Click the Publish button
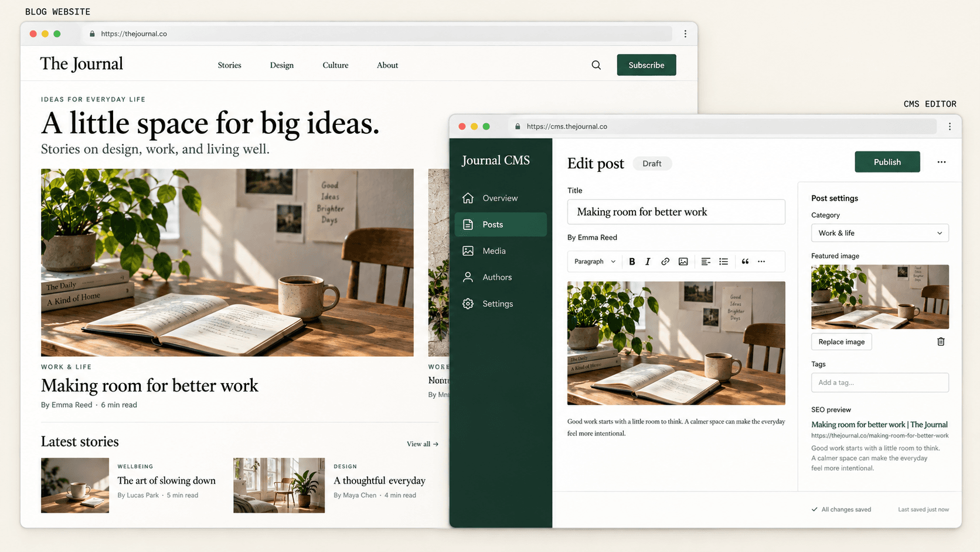 pos(887,162)
